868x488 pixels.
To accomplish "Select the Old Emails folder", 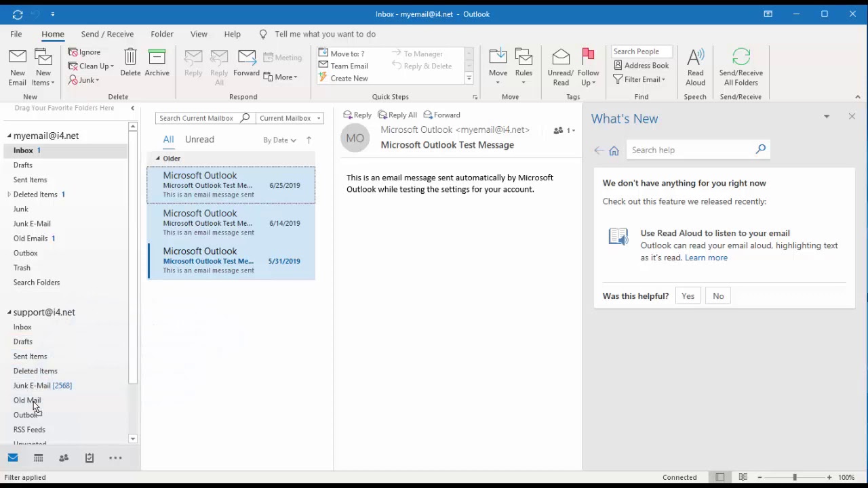I will pos(31,239).
